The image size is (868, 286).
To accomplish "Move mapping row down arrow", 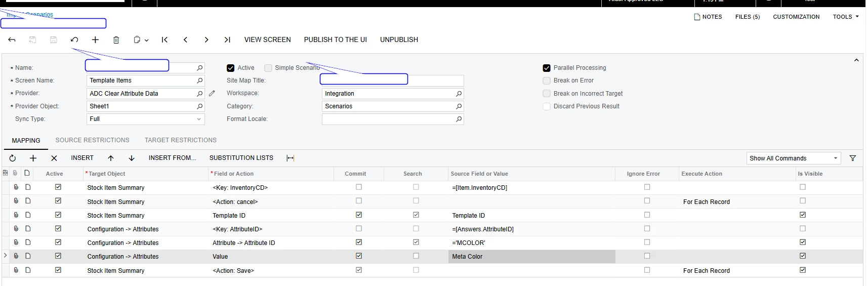I will 132,158.
